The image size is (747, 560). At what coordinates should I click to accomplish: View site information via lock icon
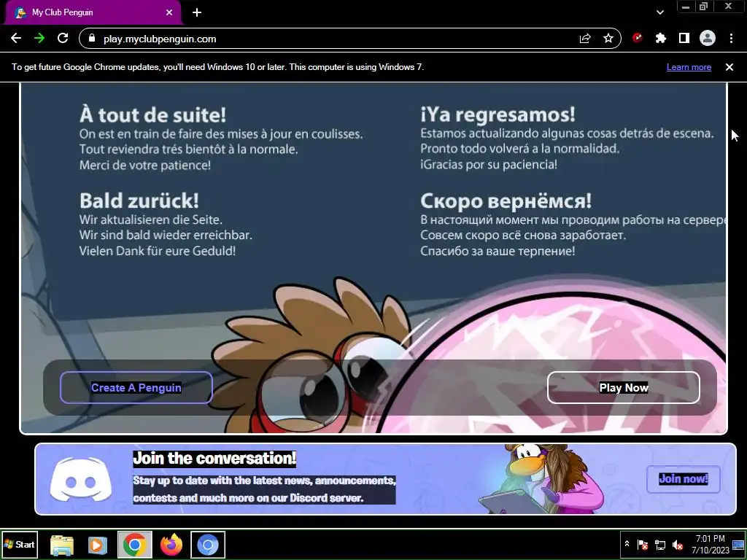tap(93, 39)
